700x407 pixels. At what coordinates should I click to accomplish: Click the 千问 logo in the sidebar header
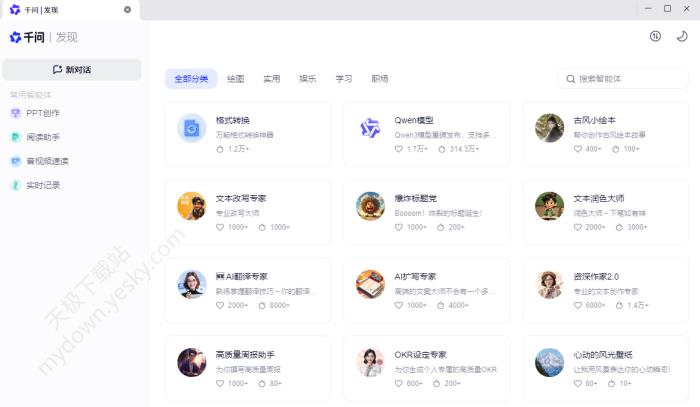28,37
